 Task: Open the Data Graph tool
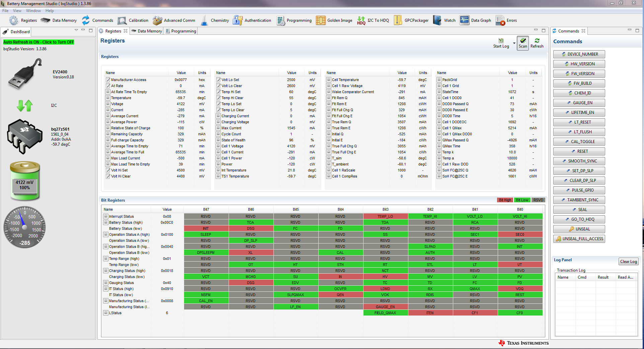click(475, 20)
